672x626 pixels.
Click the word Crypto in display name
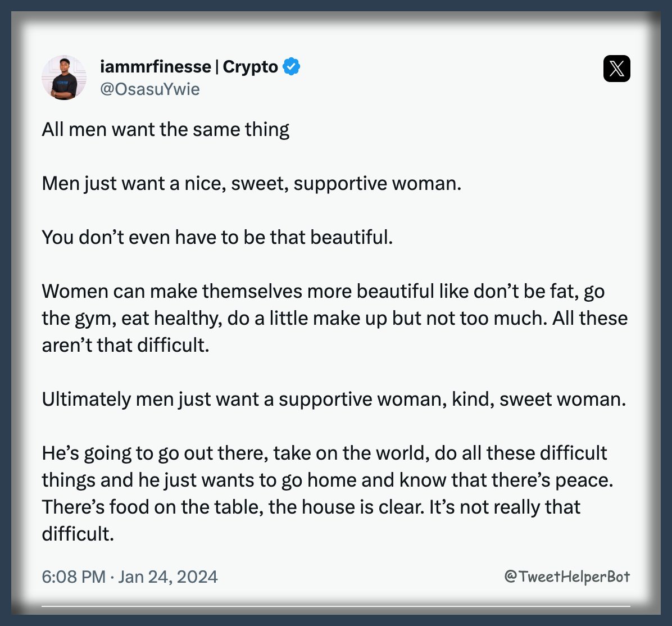pyautogui.click(x=250, y=66)
